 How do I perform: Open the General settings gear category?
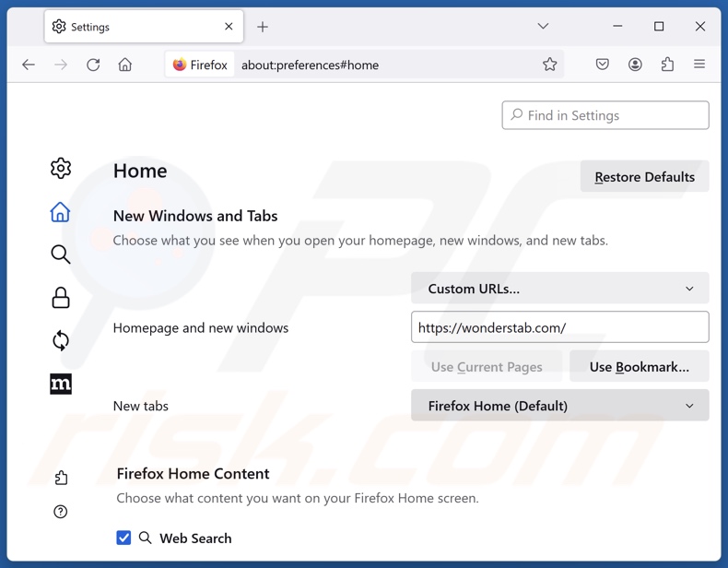(x=60, y=169)
